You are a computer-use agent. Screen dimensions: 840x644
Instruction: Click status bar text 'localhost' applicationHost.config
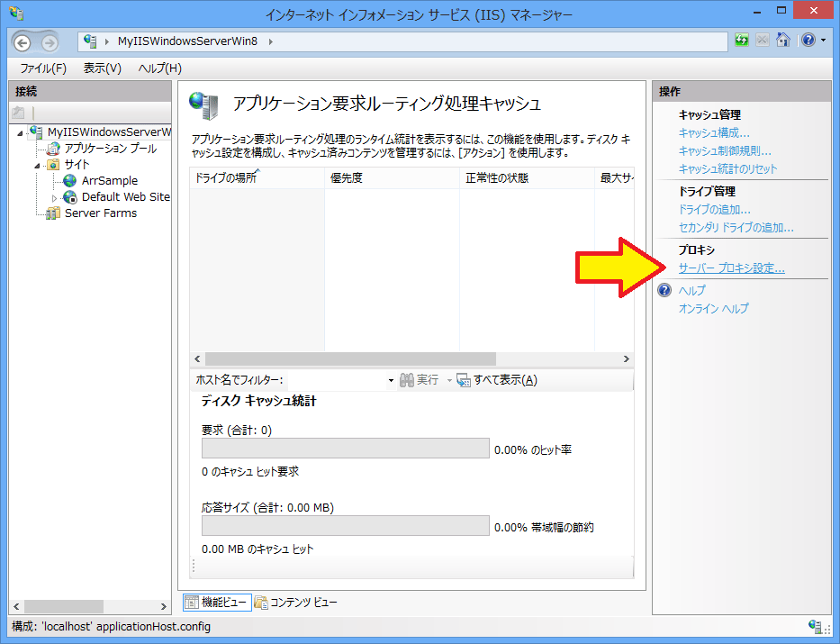pos(126,626)
